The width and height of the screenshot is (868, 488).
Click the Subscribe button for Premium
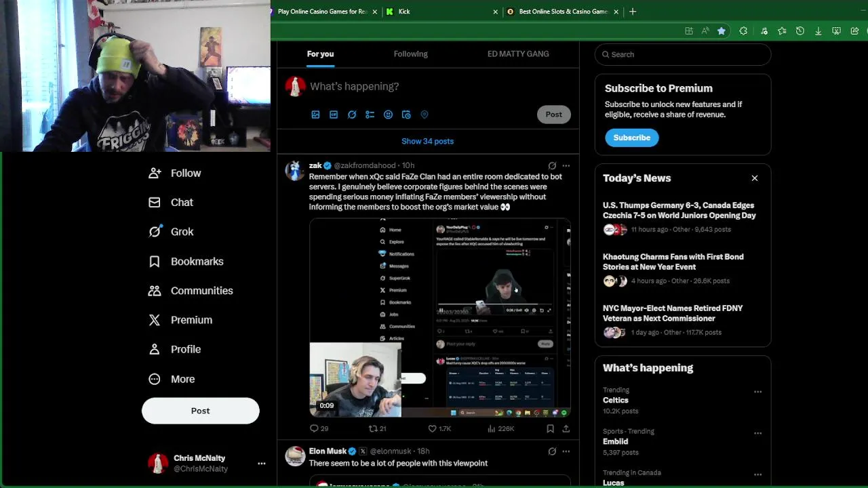(x=632, y=138)
